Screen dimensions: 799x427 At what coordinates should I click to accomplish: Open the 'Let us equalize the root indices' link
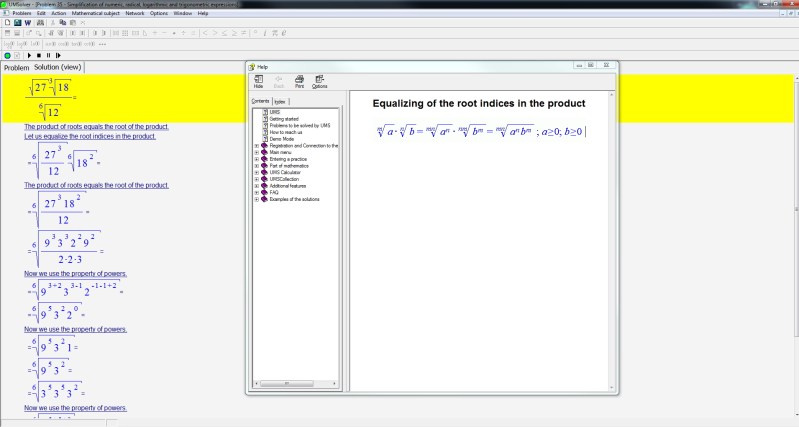tap(90, 136)
